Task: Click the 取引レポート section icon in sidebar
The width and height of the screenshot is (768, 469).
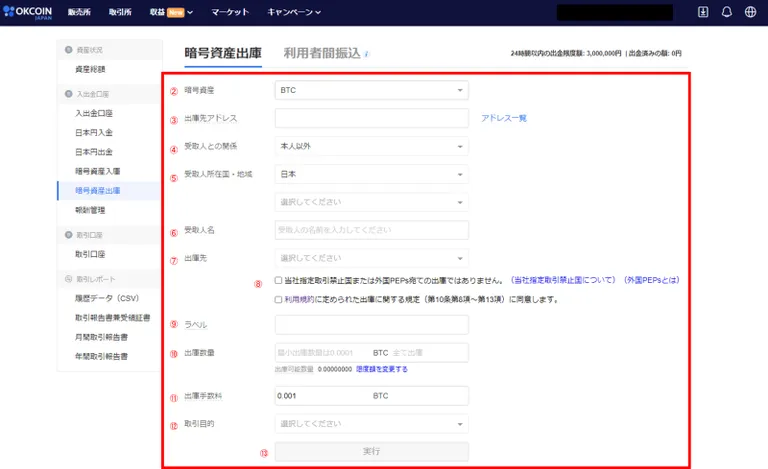Action: [69, 279]
